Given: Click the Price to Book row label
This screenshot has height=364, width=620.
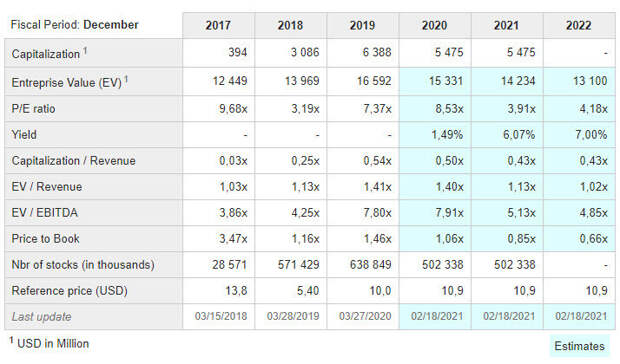Looking at the screenshot, I should coord(45,239).
